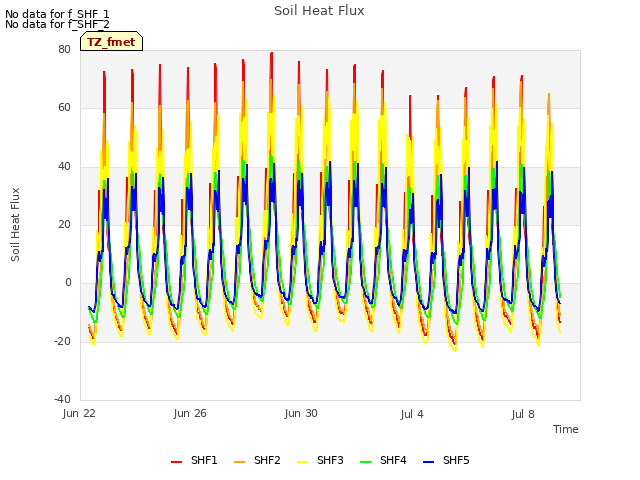Screen dimensions: 640x480
Task: Select the SHF2 legend entry
Action: pos(257,460)
